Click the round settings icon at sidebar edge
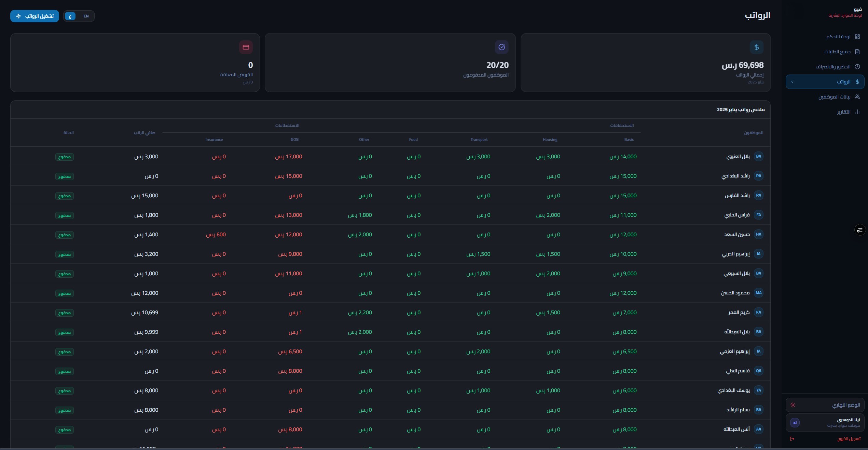The image size is (868, 450). click(860, 230)
